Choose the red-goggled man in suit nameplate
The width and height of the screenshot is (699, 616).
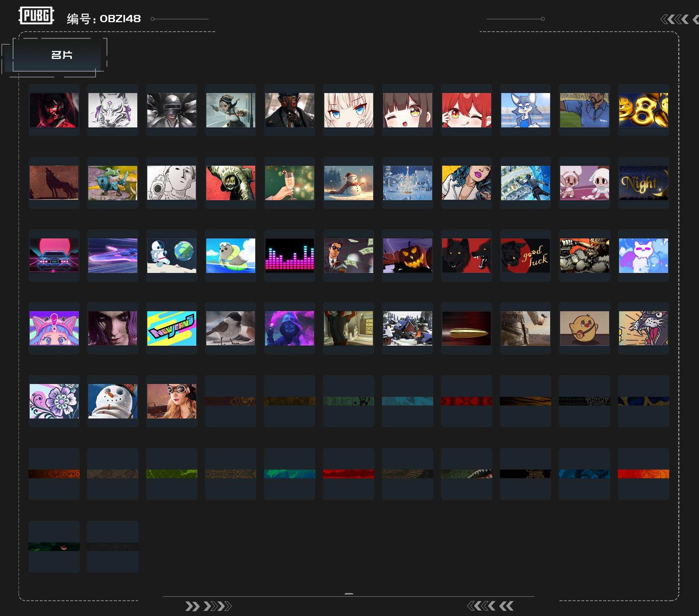pyautogui.click(x=290, y=110)
